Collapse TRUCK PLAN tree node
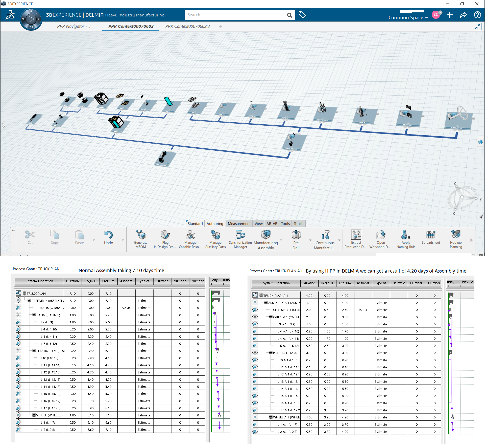 pyautogui.click(x=25, y=293)
